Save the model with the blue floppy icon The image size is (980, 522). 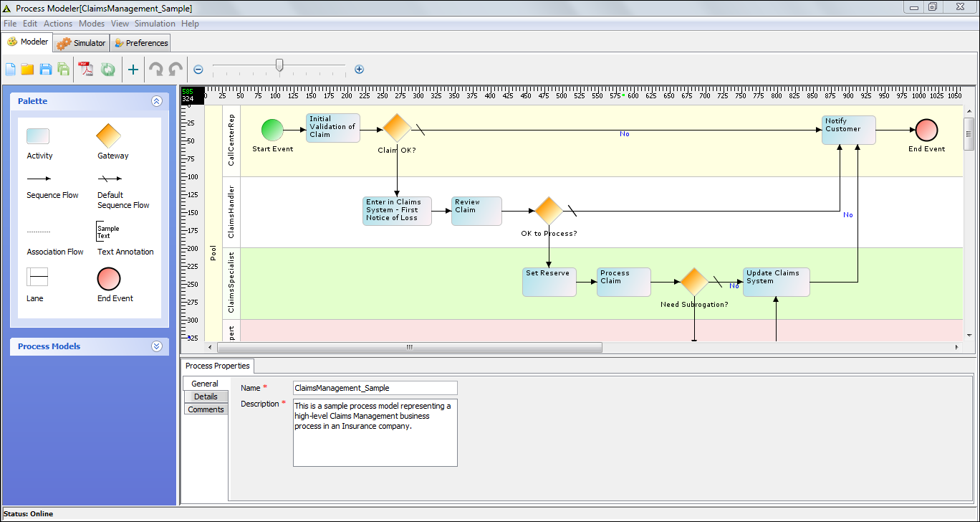pos(46,70)
